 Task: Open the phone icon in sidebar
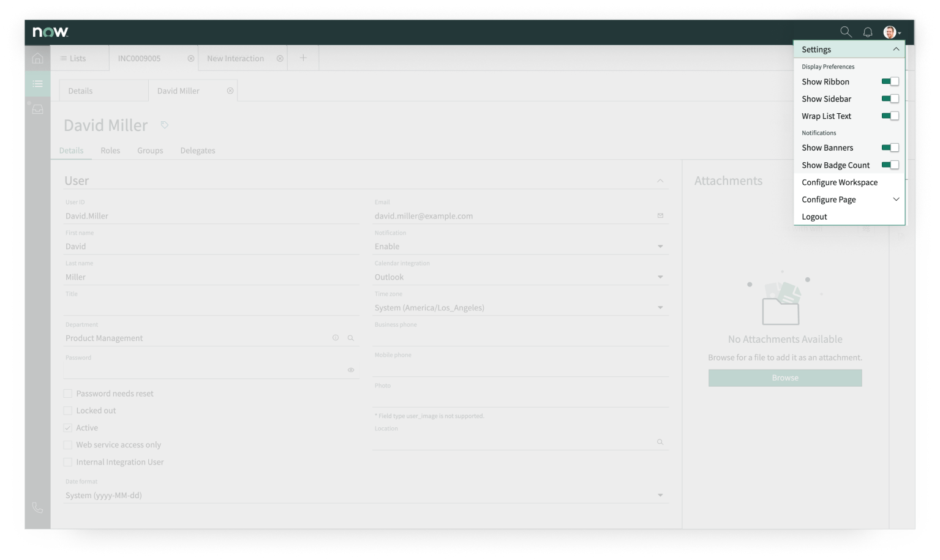37,507
